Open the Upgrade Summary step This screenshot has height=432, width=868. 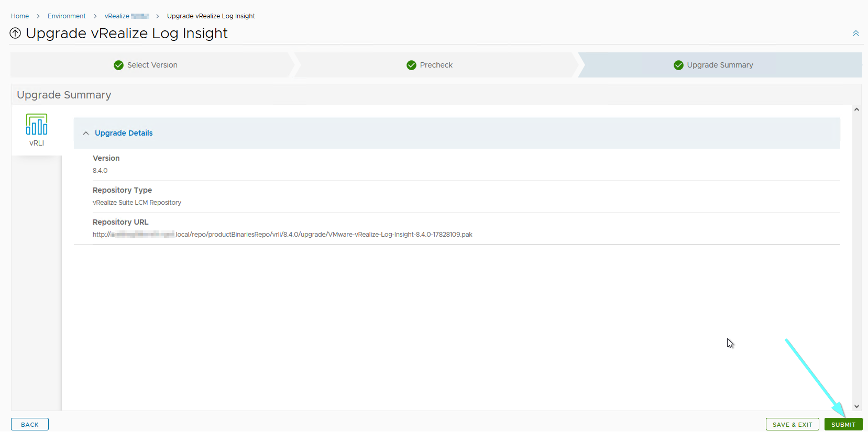tap(720, 65)
